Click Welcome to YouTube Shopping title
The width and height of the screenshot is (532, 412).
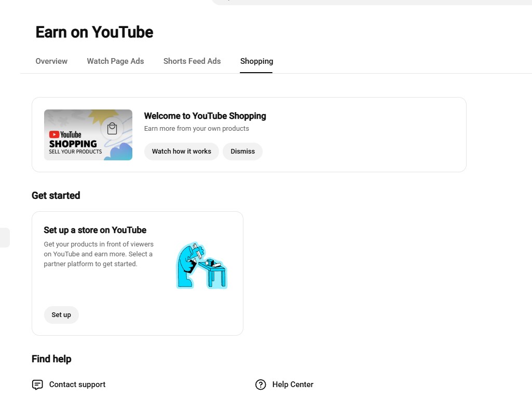point(205,116)
